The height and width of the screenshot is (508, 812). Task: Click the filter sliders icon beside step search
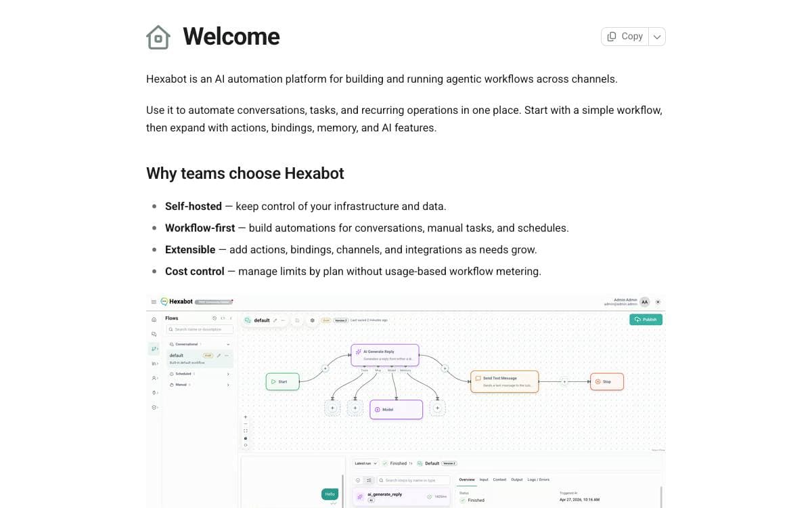pyautogui.click(x=369, y=480)
